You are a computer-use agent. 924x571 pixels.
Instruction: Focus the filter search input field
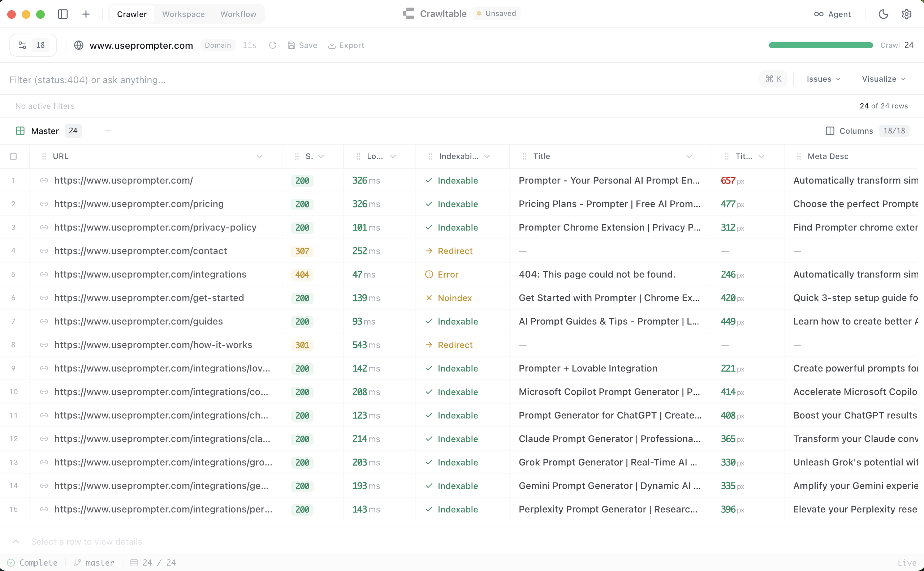coord(377,80)
